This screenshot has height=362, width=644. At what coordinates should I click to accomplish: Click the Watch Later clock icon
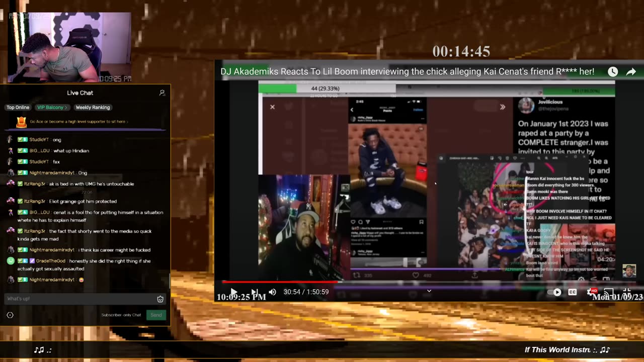(x=613, y=72)
